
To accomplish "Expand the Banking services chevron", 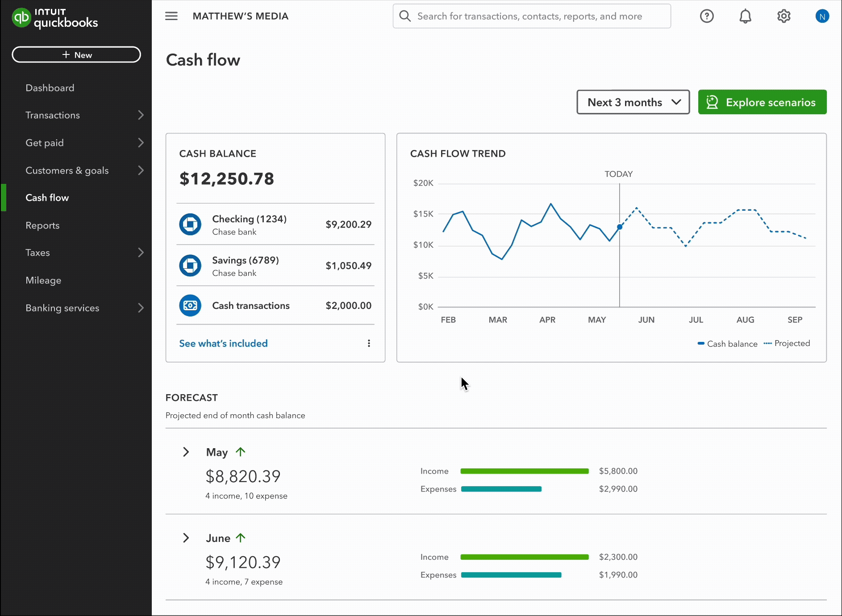I will click(x=141, y=308).
